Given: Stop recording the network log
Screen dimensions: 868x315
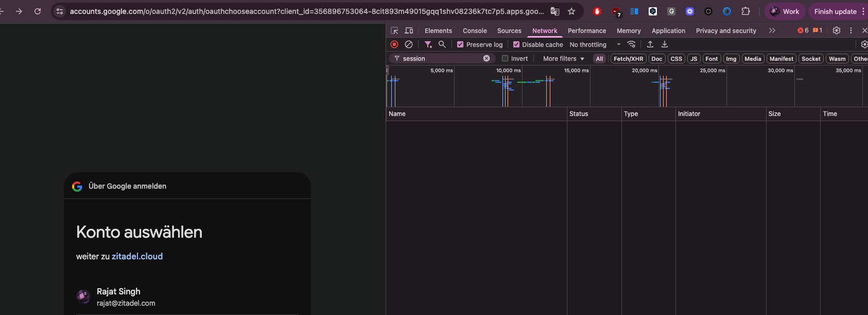Looking at the screenshot, I should (394, 44).
